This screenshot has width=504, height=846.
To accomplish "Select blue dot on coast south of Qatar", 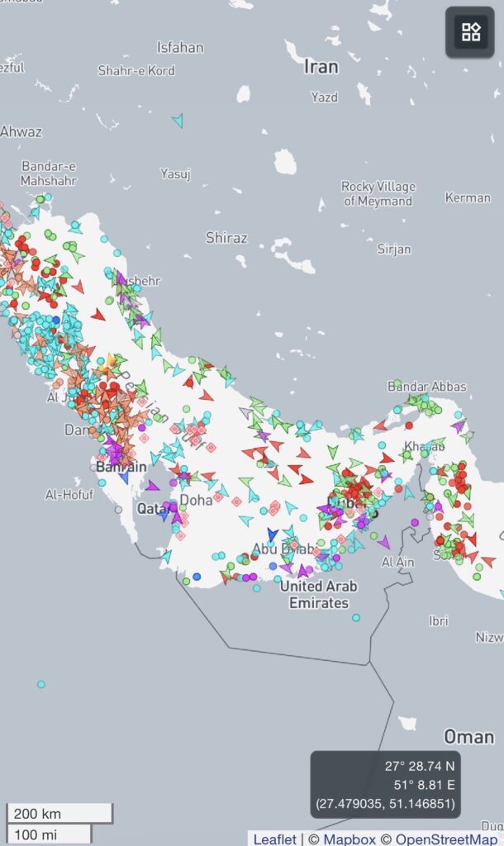I will pyautogui.click(x=197, y=577).
